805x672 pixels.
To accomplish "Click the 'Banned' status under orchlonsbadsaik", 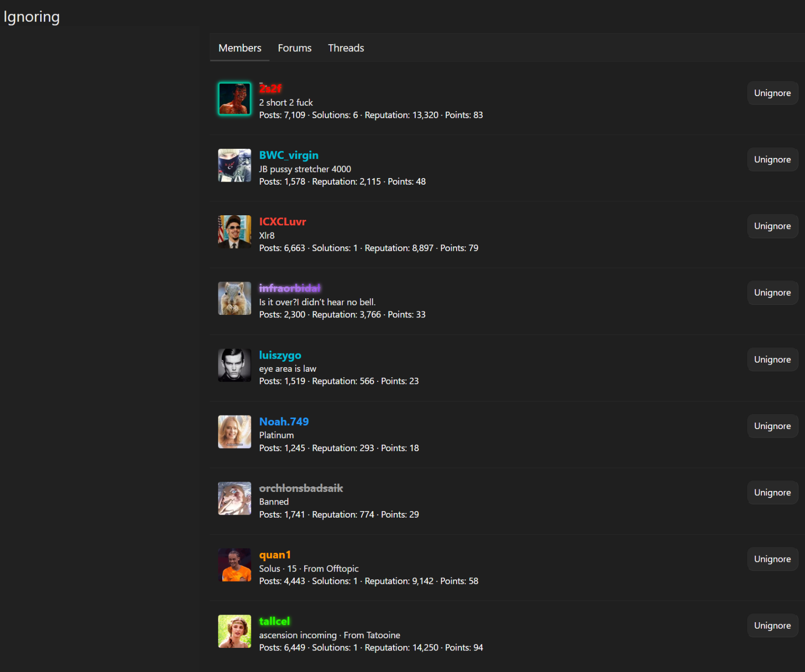I will 274,502.
